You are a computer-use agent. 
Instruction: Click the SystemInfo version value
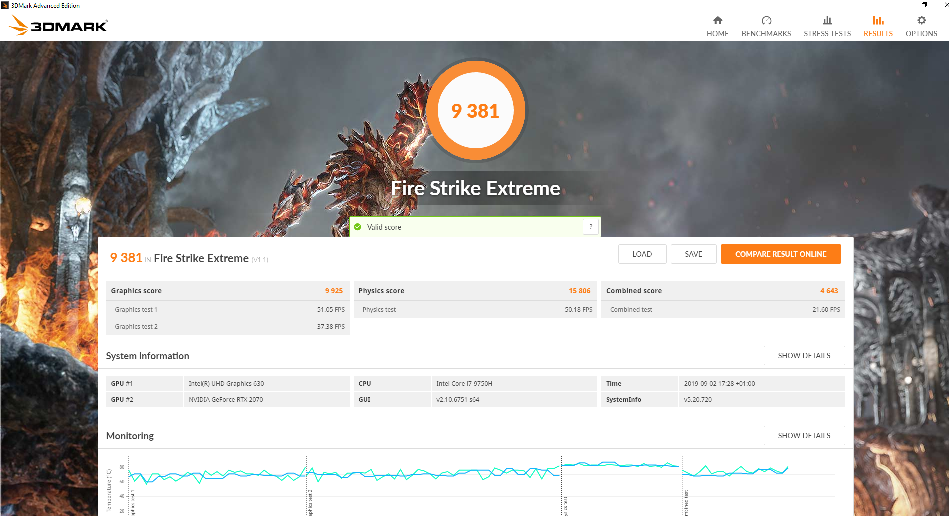point(697,399)
